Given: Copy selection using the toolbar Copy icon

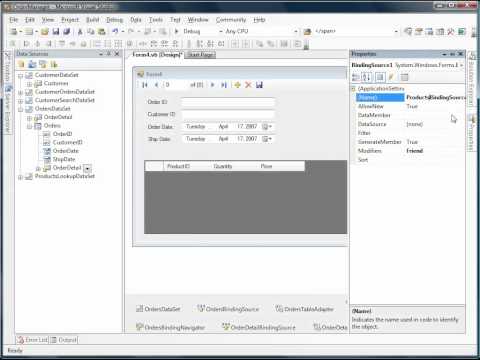Looking at the screenshot, I should tap(91, 31).
